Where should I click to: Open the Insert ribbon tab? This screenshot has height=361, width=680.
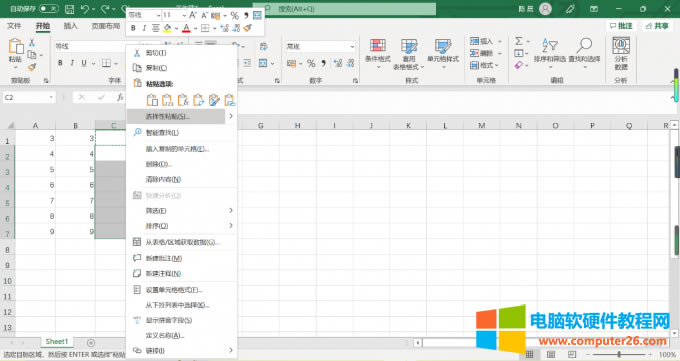pos(71,26)
